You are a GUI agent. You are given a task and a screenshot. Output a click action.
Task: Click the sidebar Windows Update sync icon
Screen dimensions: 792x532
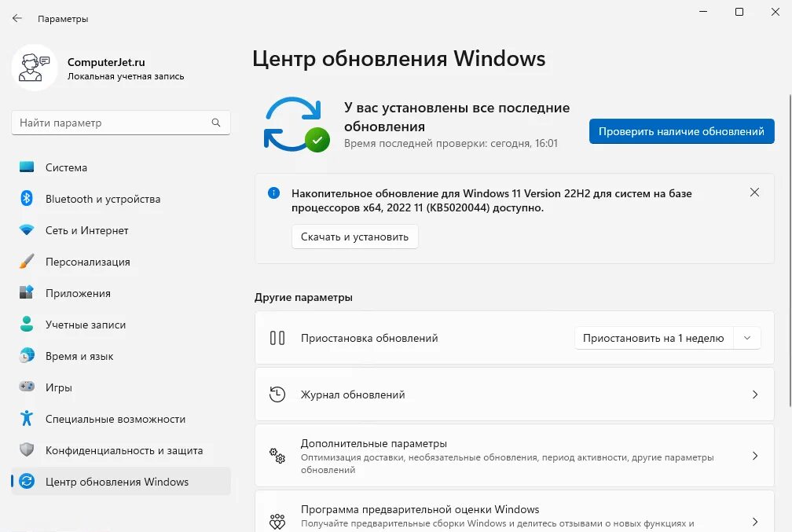27,481
